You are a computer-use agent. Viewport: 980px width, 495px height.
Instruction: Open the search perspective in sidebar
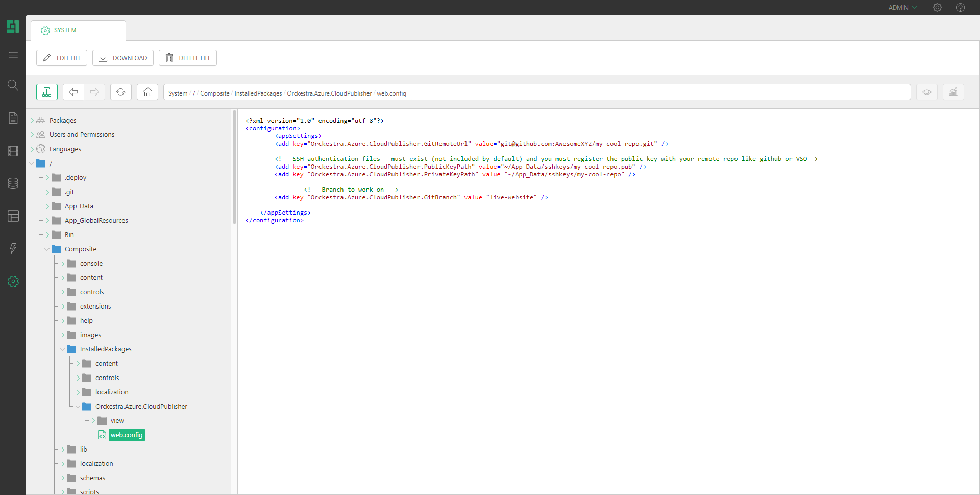pos(13,85)
